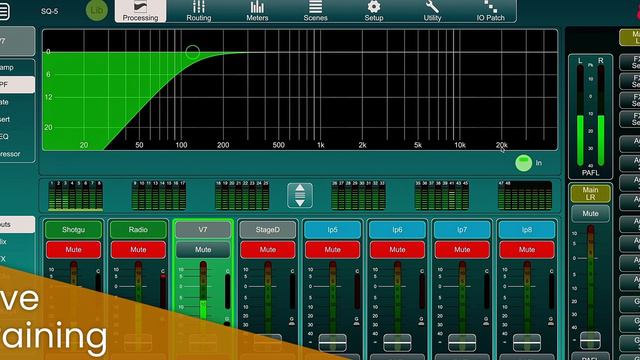
Task: Open the Gate section in sidebar
Action: (x=17, y=102)
